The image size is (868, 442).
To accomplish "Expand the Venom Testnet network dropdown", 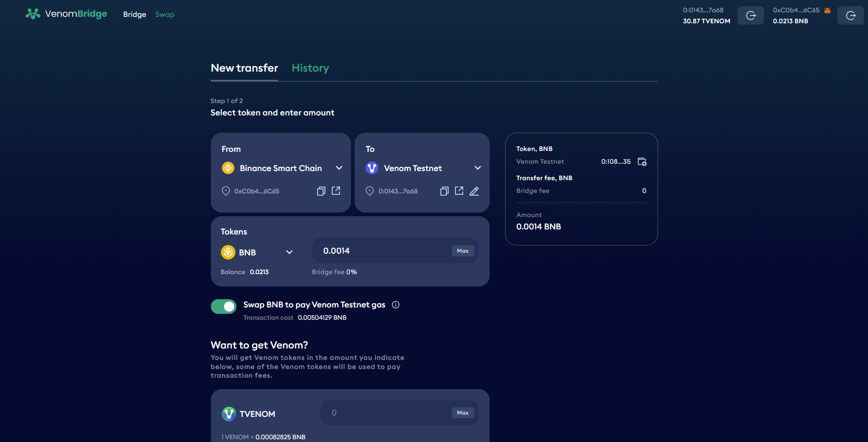I will [477, 168].
